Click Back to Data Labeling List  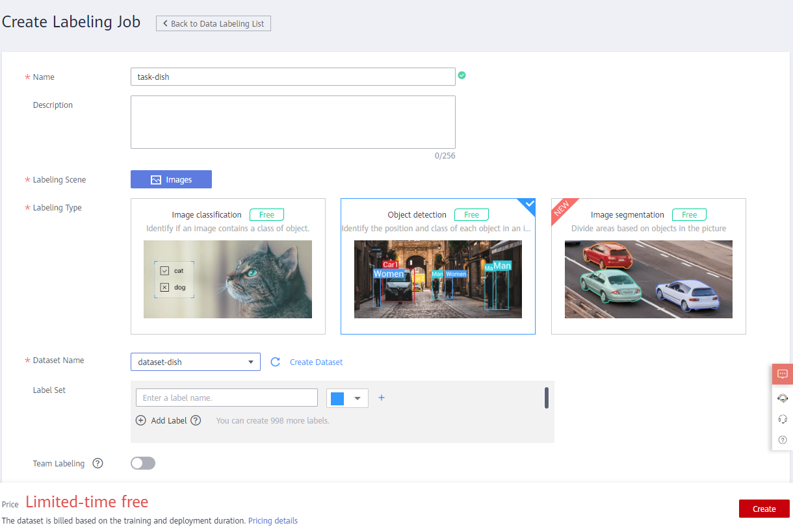click(213, 23)
